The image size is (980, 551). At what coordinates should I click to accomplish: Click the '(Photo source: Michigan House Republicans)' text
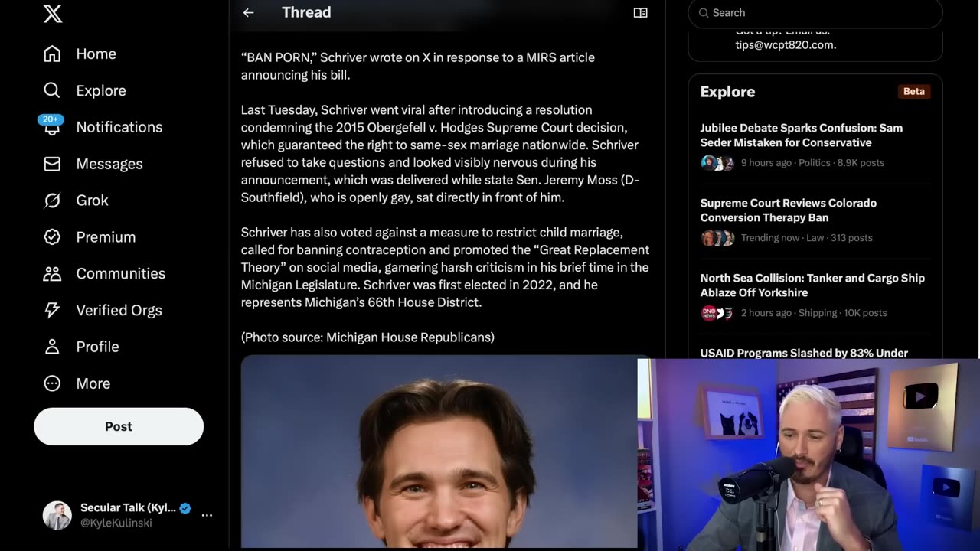[x=367, y=337]
